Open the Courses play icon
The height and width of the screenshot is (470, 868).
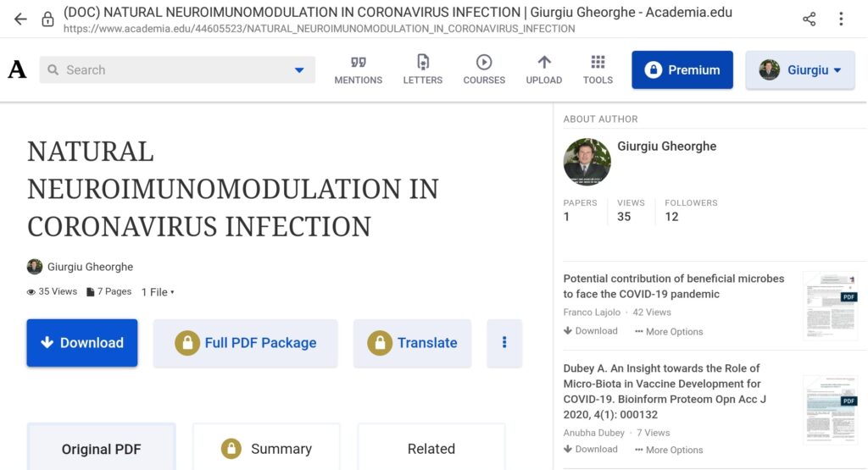pyautogui.click(x=484, y=63)
